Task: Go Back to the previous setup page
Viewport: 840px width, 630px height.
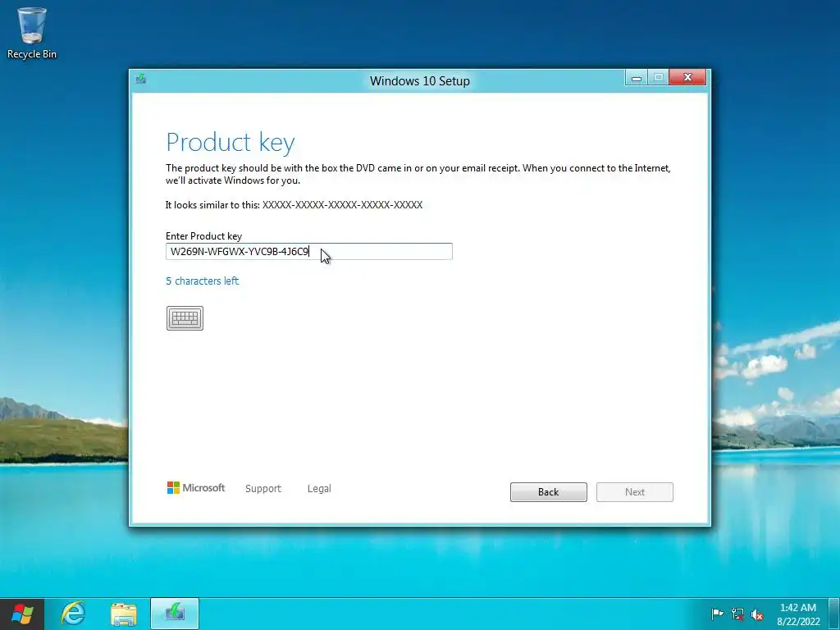Action: point(549,492)
